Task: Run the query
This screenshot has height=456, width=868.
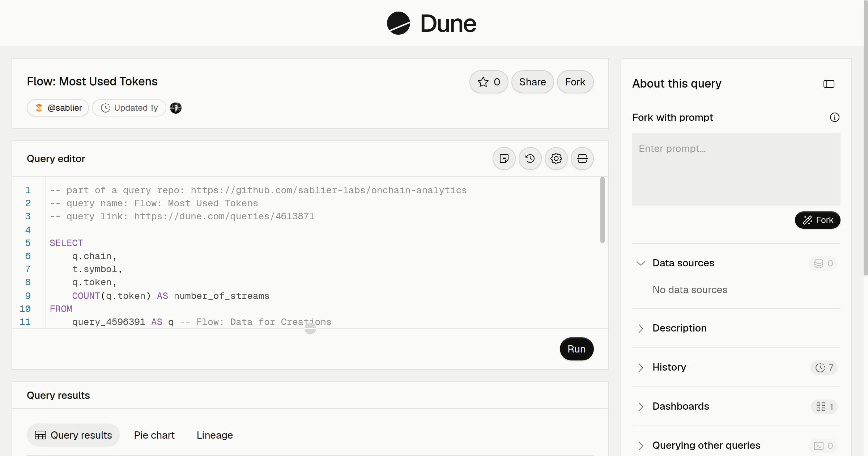Action: (x=576, y=349)
